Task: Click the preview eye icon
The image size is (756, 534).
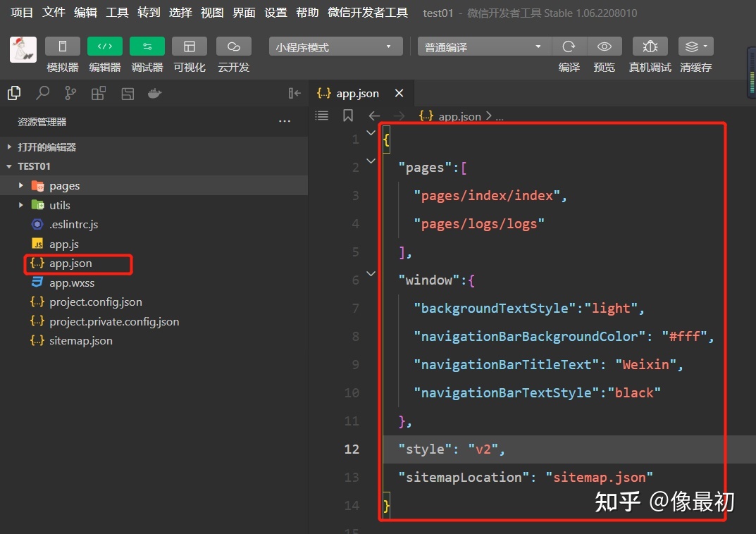Action: (604, 46)
